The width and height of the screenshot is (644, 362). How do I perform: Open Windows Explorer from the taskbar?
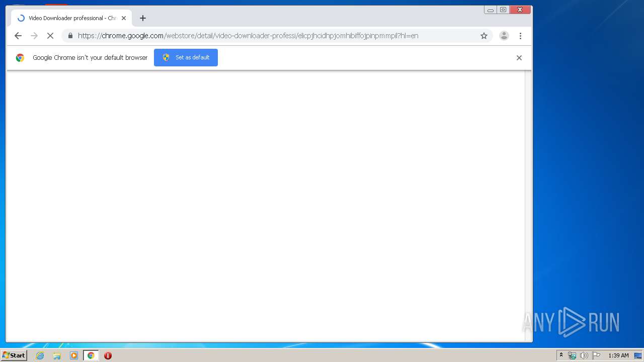point(57,355)
